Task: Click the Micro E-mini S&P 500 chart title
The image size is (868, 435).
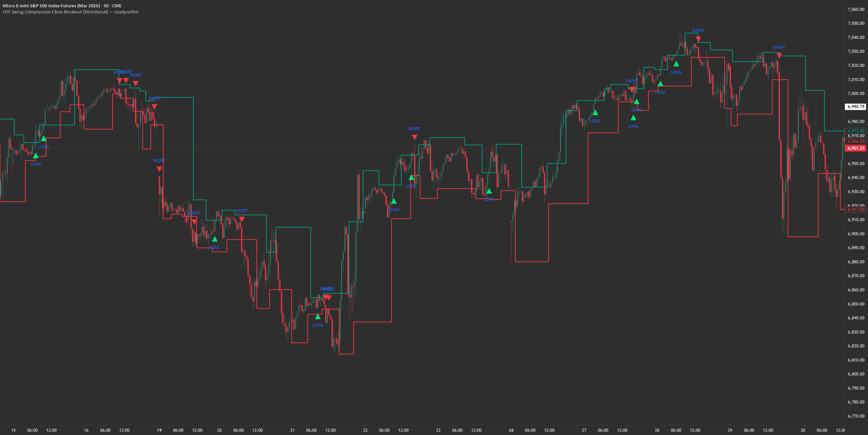Action: coord(62,6)
